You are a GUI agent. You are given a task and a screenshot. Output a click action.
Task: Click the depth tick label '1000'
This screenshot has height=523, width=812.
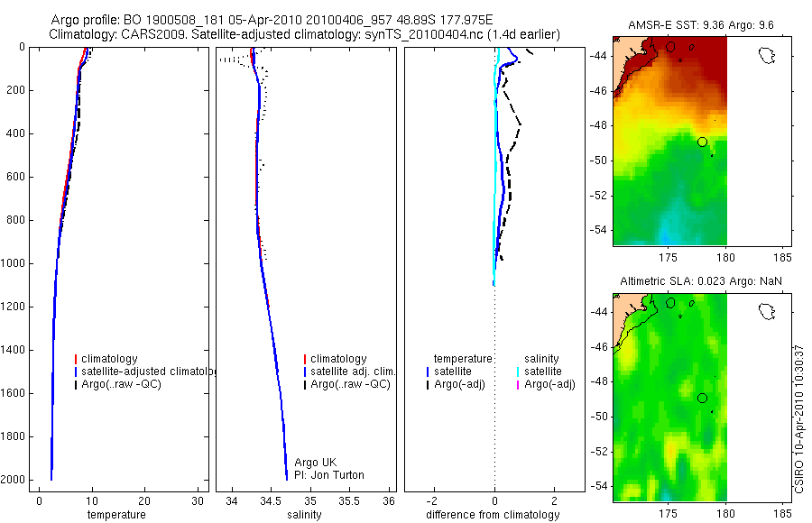point(14,263)
